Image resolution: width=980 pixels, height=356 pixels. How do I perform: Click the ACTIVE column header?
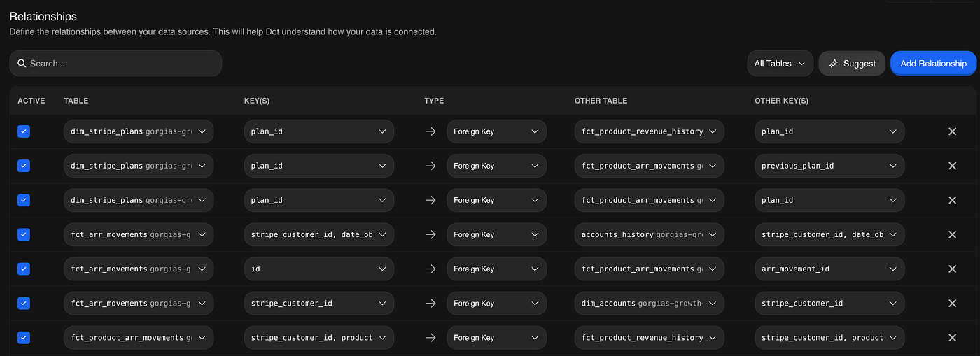[x=31, y=101]
